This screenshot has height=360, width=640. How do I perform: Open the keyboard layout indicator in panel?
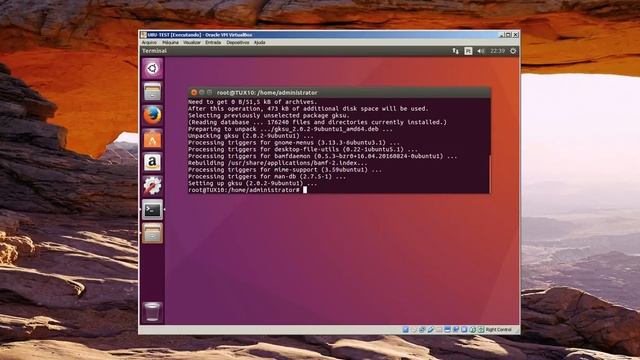point(468,51)
